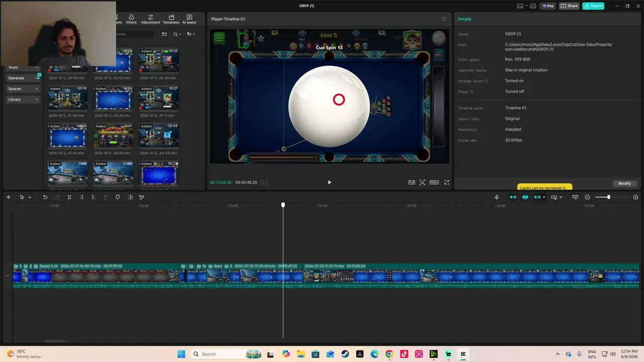
Task: Open the AI avatar panel tab
Action: pos(190,19)
